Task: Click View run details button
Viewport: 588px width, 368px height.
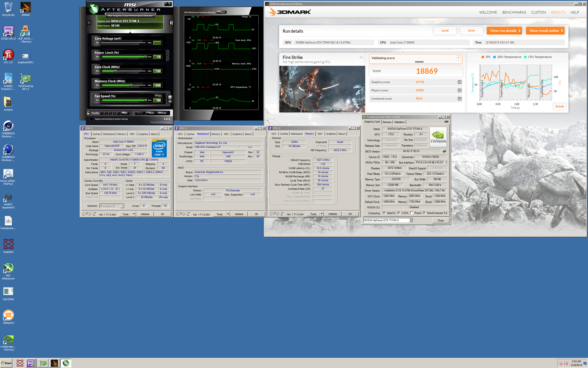Action: click(504, 31)
